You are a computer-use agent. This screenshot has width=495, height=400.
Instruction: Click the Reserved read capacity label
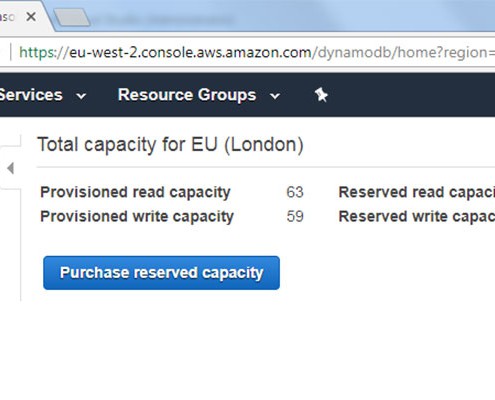click(417, 192)
